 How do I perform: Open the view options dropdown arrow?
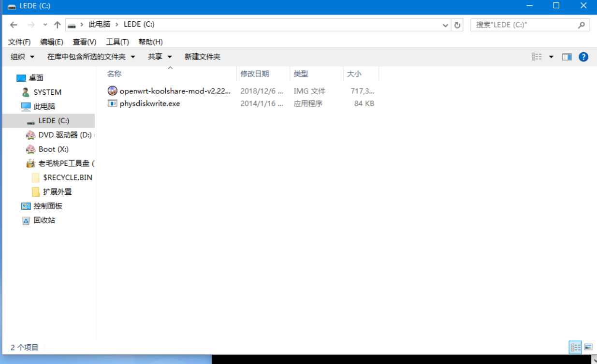point(551,57)
